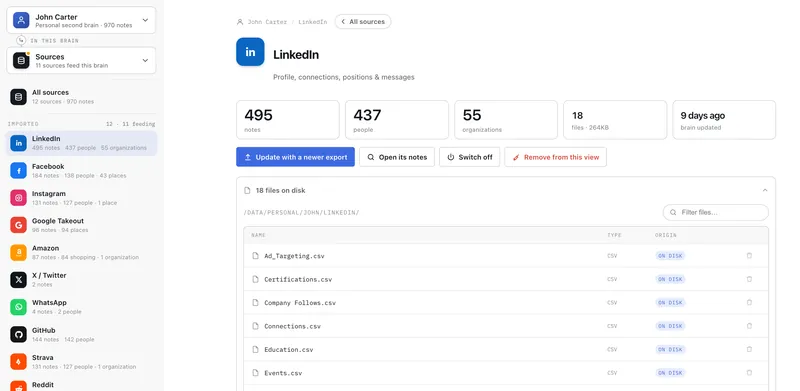Image resolution: width=800 pixels, height=391 pixels.
Task: Click the 495 notes stat card
Action: click(x=288, y=120)
